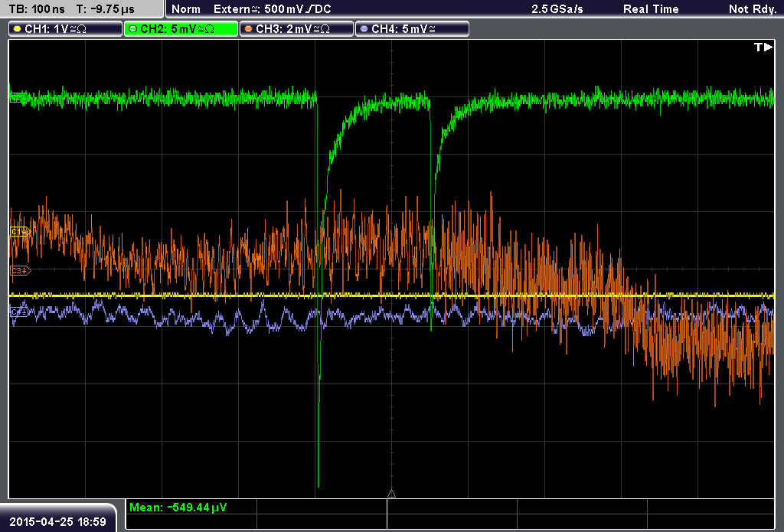Click the TB: 100 ns timebase readout
This screenshot has width=784, height=532.
(x=37, y=9)
